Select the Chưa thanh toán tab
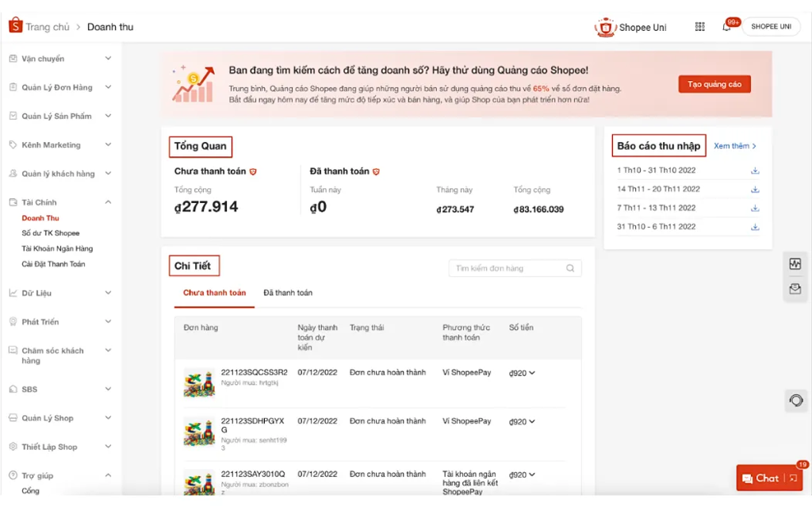The width and height of the screenshot is (812, 507). tap(214, 293)
